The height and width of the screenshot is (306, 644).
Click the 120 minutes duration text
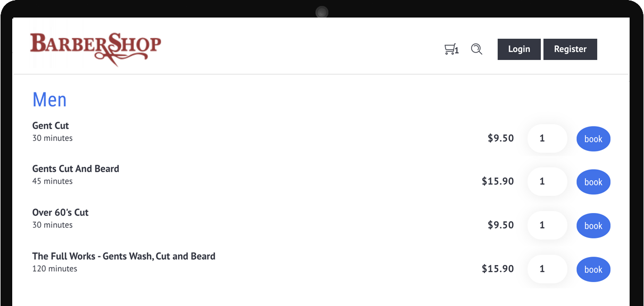point(55,269)
